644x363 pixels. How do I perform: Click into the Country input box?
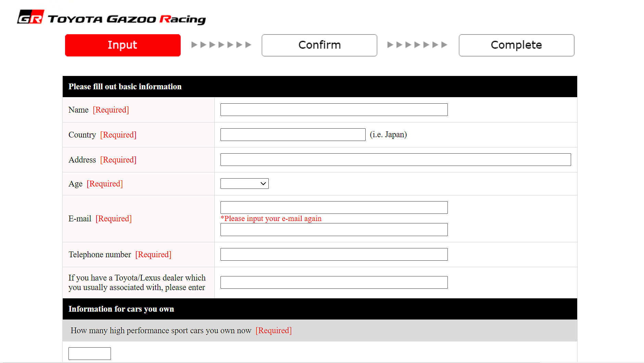[293, 135]
